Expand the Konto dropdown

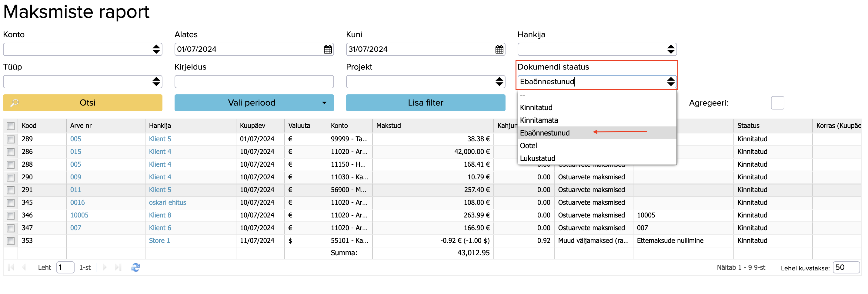tap(156, 49)
